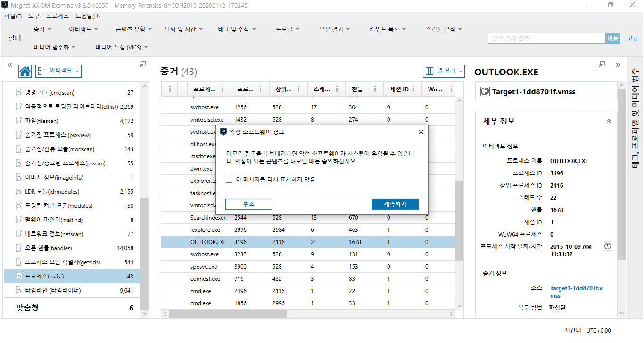The image size is (644, 343).
Task: Click the 이동 search button
Action: click(612, 39)
